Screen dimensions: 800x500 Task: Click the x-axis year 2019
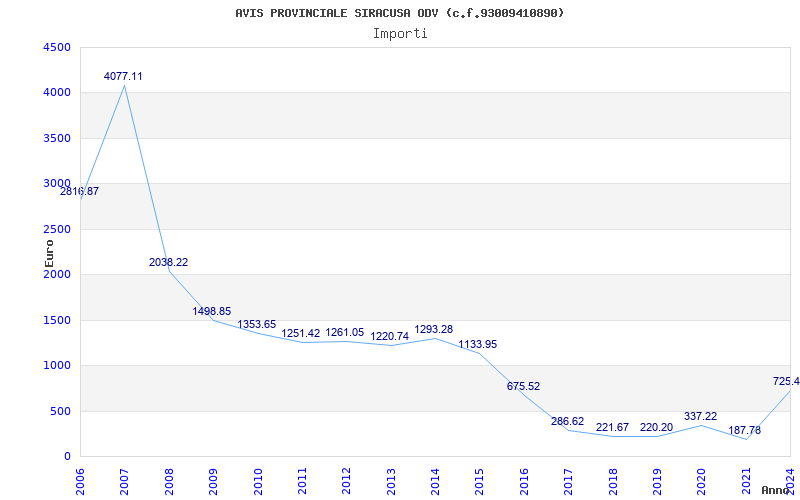click(657, 482)
